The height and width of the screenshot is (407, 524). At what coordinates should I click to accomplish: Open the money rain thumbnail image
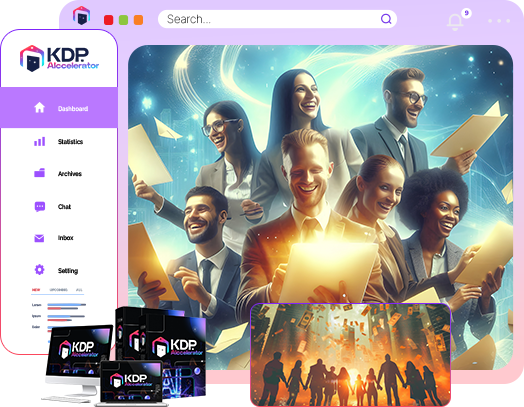point(350,355)
